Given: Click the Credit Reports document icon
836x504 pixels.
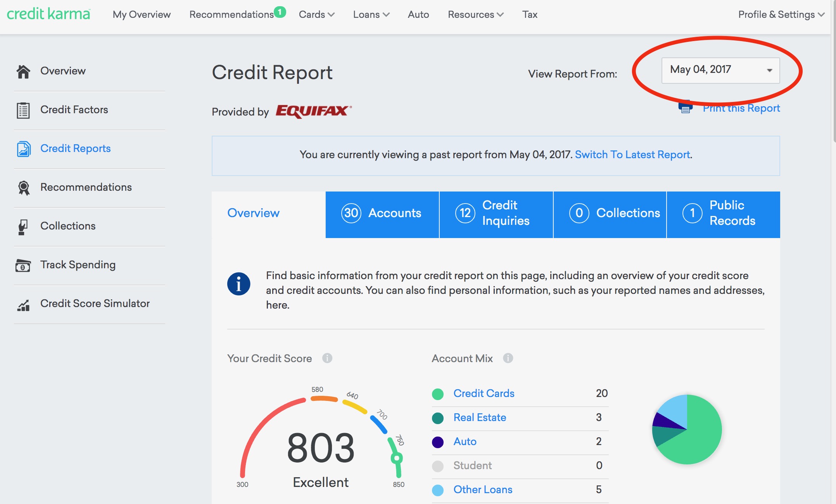Looking at the screenshot, I should [23, 149].
